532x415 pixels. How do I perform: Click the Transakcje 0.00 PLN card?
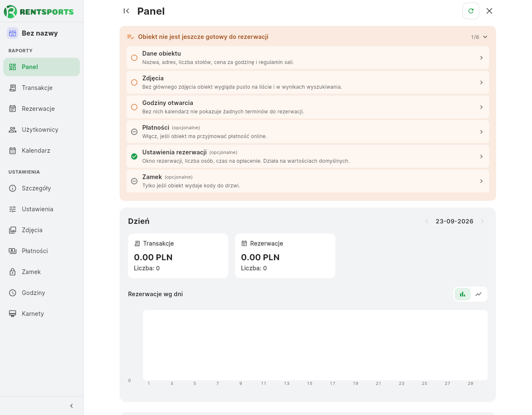point(178,256)
